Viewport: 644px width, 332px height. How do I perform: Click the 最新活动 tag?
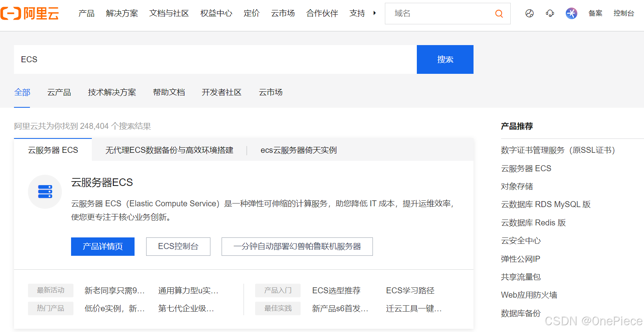[51, 290]
